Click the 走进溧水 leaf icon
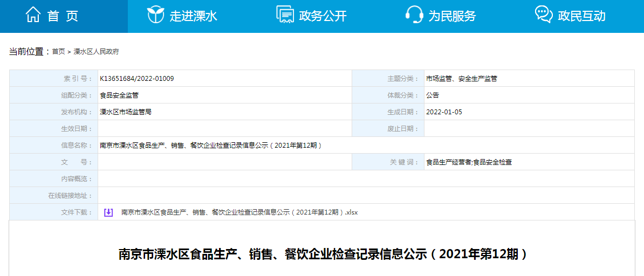The height and width of the screenshot is (276, 644). tap(156, 15)
